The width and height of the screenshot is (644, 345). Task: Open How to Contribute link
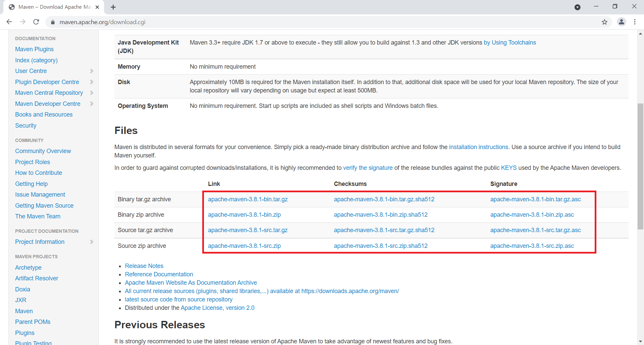pyautogui.click(x=39, y=173)
